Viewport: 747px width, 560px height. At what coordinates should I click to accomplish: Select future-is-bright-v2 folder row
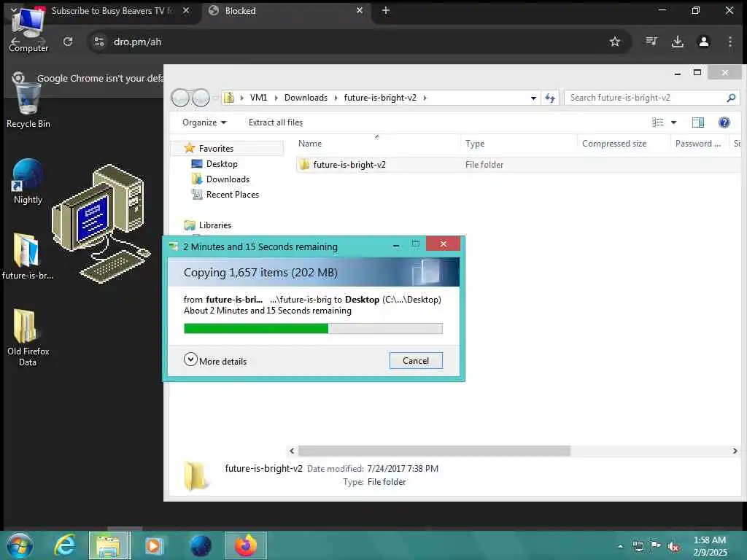click(518, 165)
